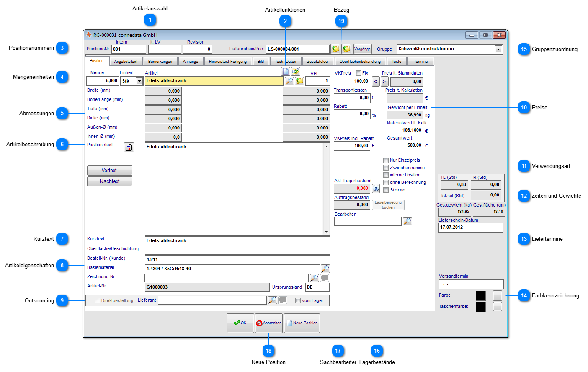588x372 pixels.
Task: Click Lagerbewegung buchen button
Action: point(388,205)
